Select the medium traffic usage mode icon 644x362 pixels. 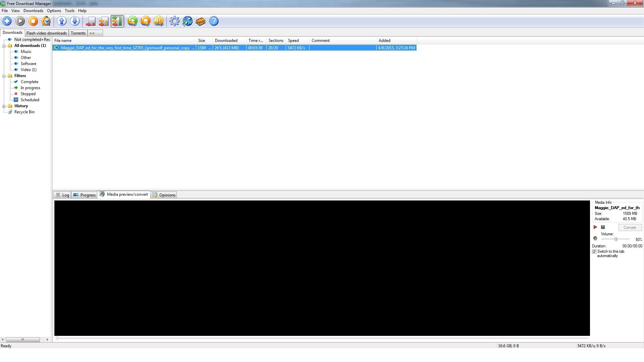[104, 21]
